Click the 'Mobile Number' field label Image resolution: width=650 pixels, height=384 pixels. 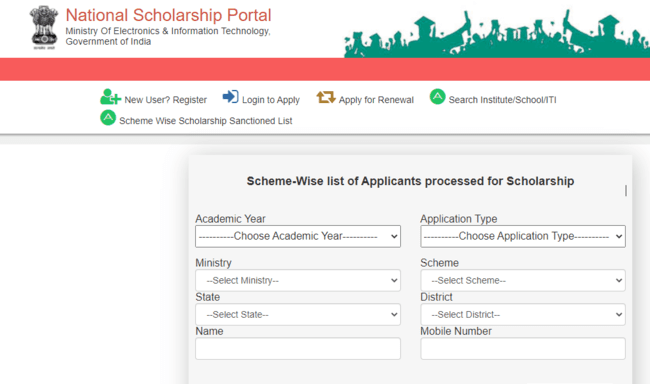[456, 331]
